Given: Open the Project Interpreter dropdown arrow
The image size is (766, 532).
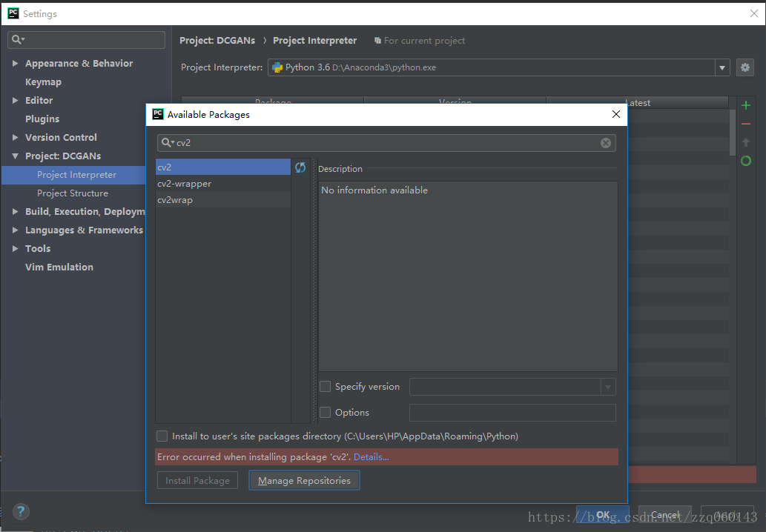Looking at the screenshot, I should click(722, 68).
